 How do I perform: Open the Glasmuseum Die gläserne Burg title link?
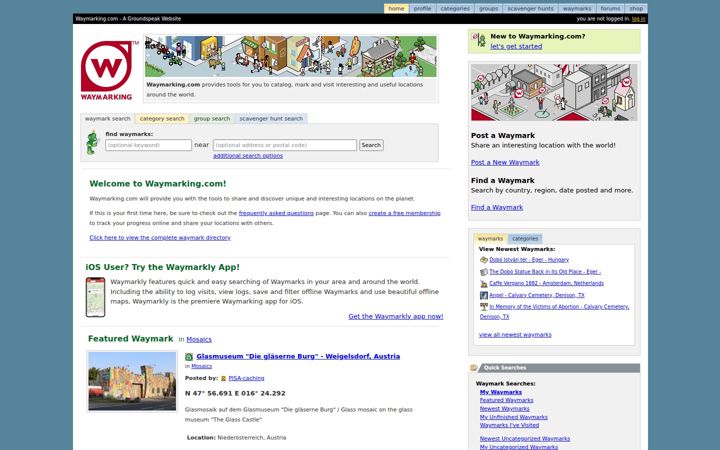(x=298, y=356)
